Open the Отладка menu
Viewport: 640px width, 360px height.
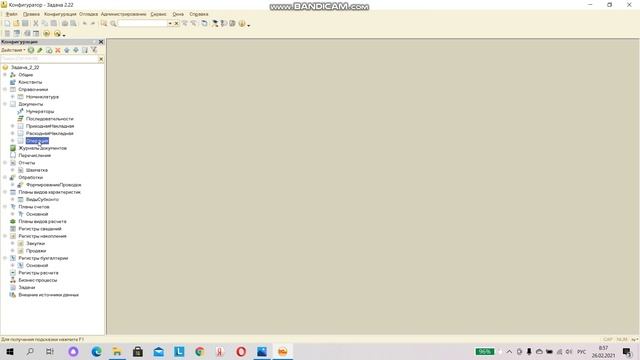pos(89,14)
